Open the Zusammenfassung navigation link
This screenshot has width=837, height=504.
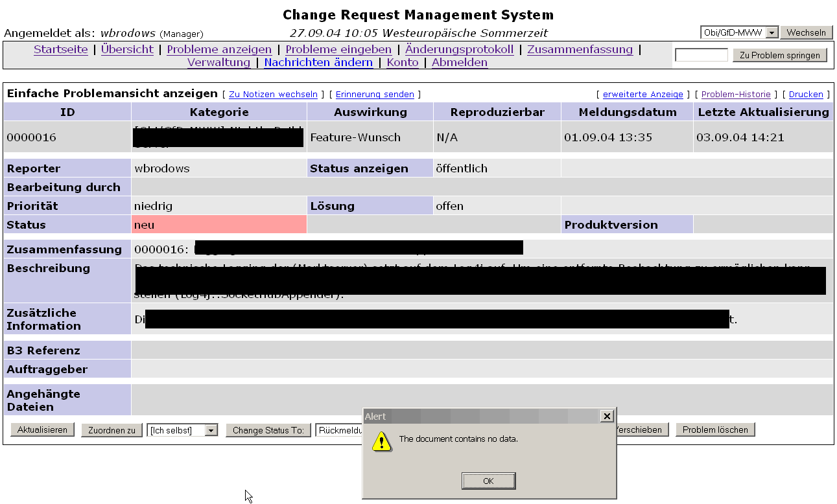click(580, 49)
